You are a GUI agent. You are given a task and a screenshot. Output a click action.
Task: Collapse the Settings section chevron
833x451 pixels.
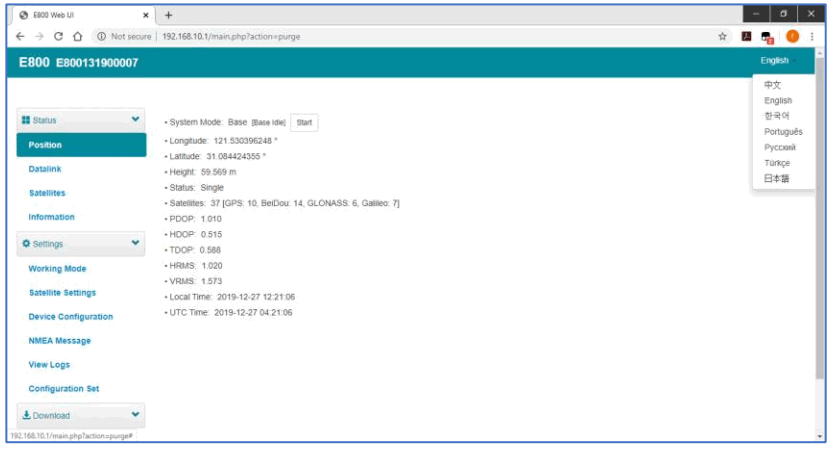click(x=135, y=243)
